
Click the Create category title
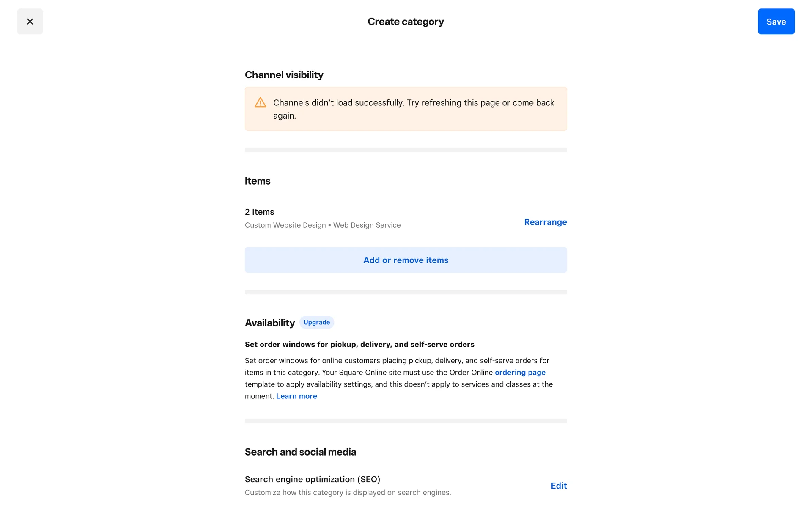pos(406,22)
